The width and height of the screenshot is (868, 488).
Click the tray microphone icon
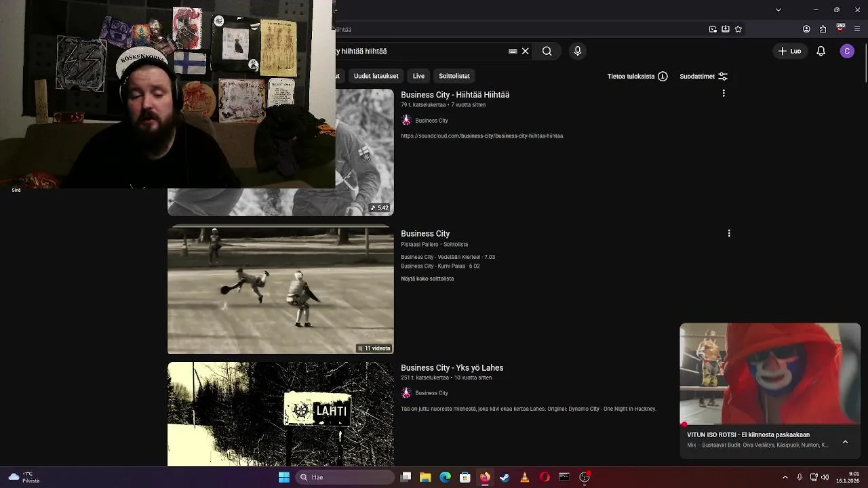[800, 477]
